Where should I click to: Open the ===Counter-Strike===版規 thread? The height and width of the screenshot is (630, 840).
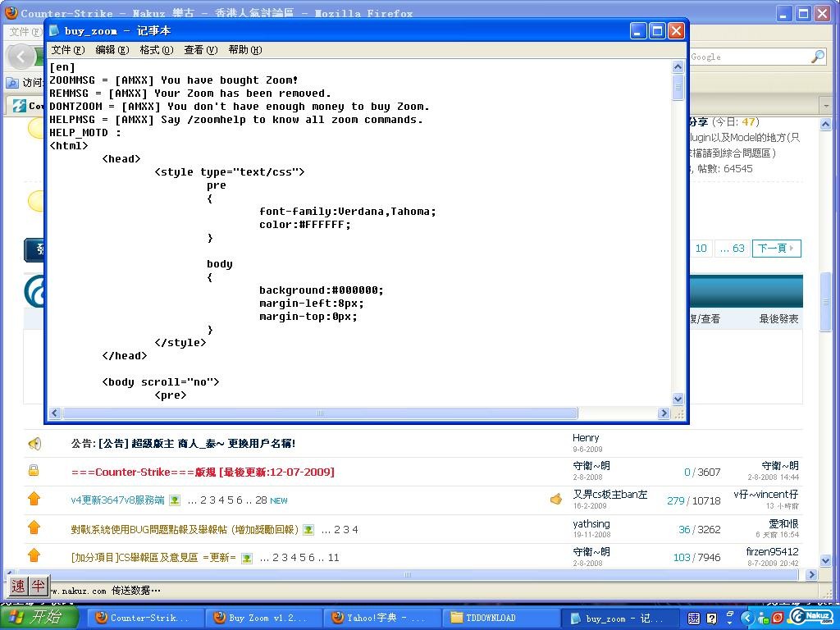tap(203, 472)
